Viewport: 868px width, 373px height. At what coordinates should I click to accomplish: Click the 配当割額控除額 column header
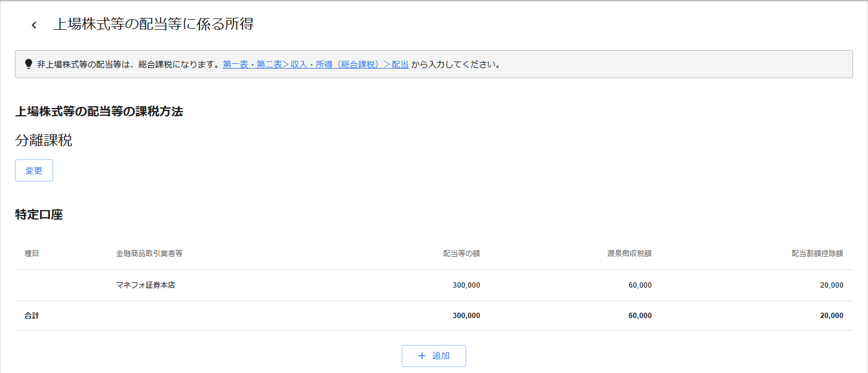(817, 253)
